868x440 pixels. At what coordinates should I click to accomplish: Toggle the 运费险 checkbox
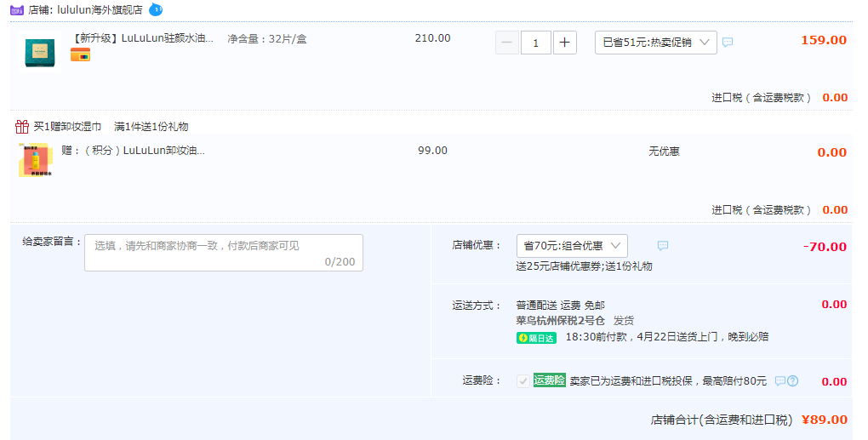click(x=523, y=380)
